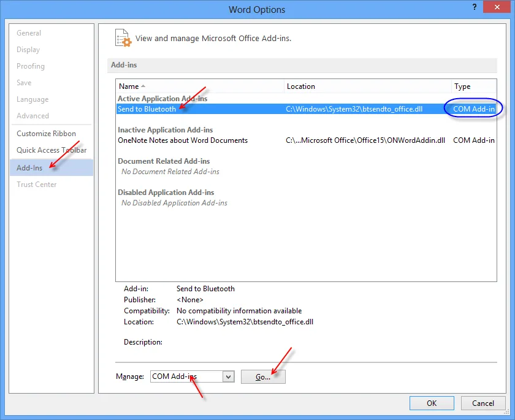Viewport: 515px width, 420px height.
Task: Open the Proofing options
Action: 31,66
